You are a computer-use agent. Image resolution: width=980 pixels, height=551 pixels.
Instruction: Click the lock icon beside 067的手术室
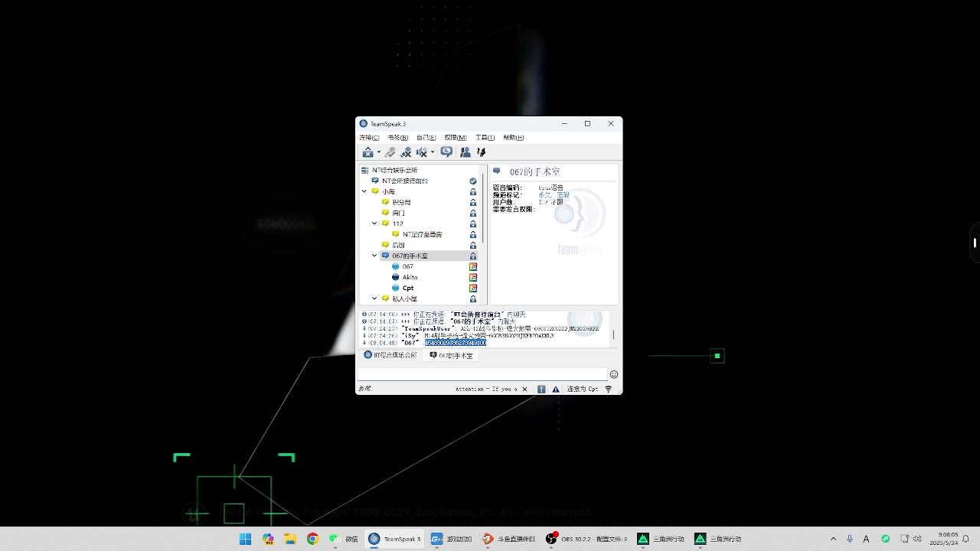(x=473, y=256)
